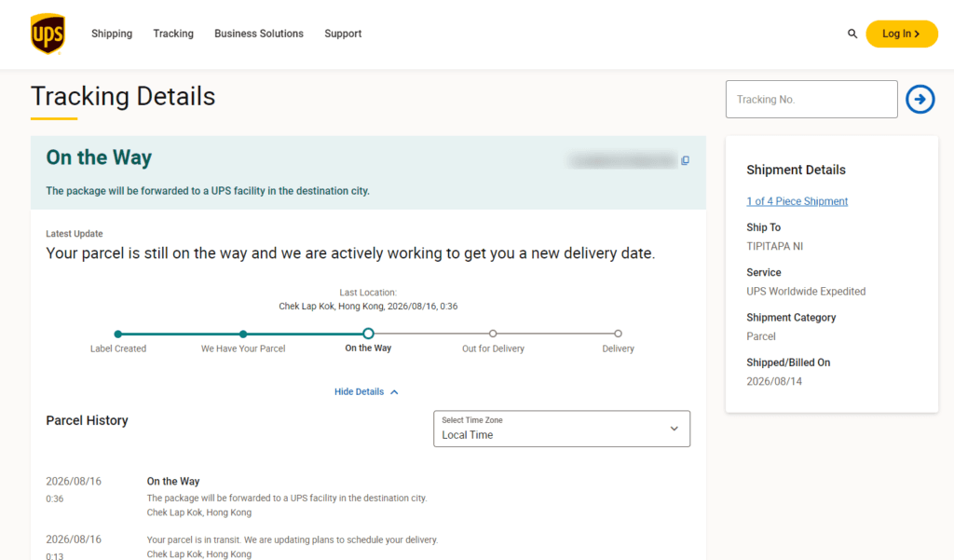Image resolution: width=954 pixels, height=560 pixels.
Task: Click the We Have Your Parcel dot
Action: pyautogui.click(x=243, y=334)
